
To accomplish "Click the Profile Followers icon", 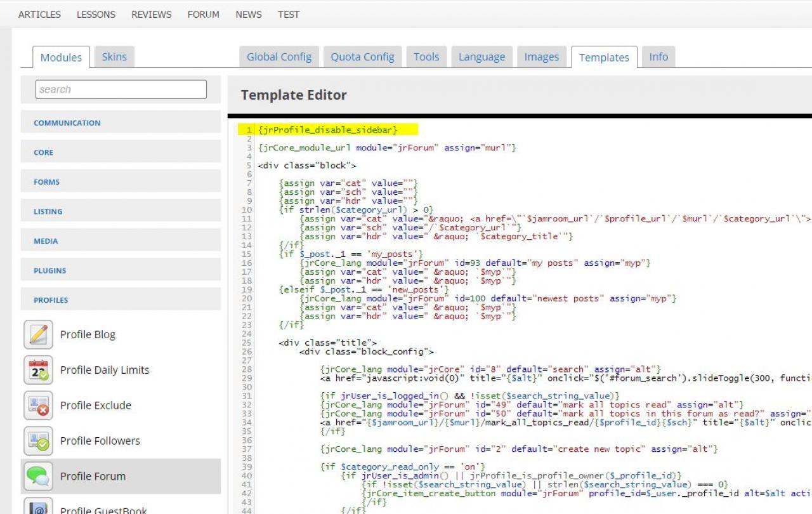I will click(38, 441).
